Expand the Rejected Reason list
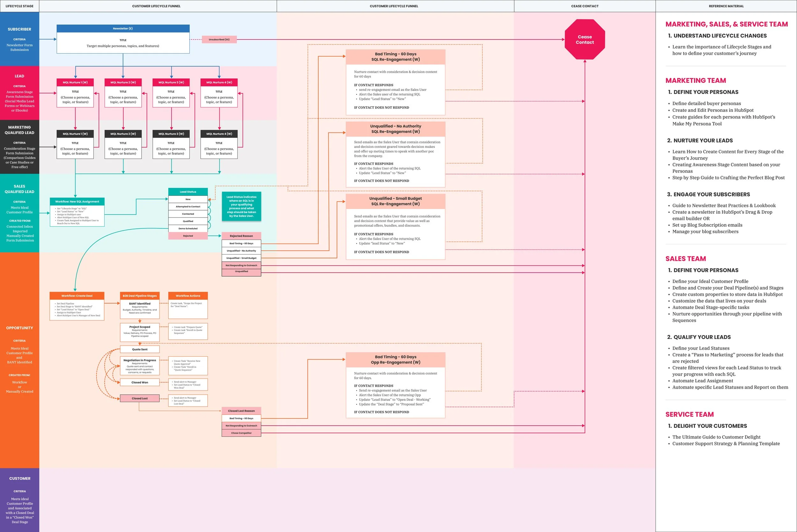797x532 pixels. coord(241,235)
